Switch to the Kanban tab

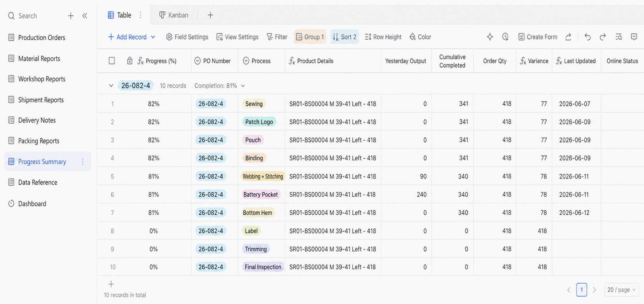pyautogui.click(x=174, y=15)
